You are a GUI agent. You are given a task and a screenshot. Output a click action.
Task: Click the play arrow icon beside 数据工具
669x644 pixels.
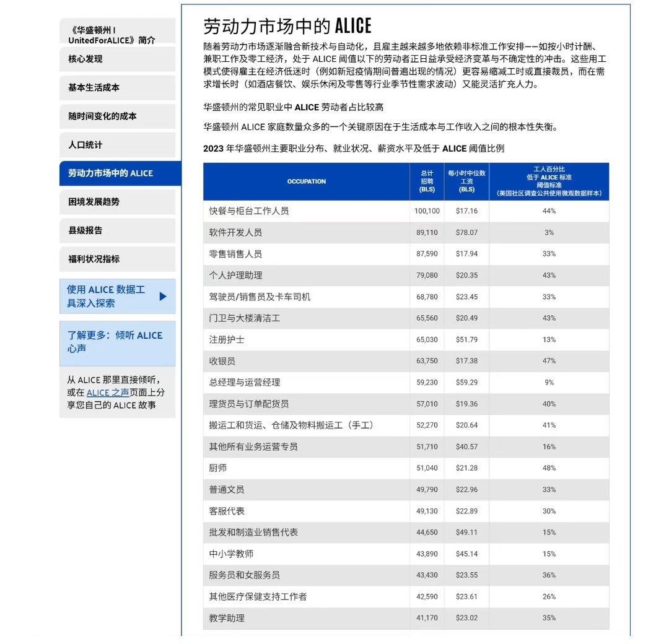tap(162, 297)
